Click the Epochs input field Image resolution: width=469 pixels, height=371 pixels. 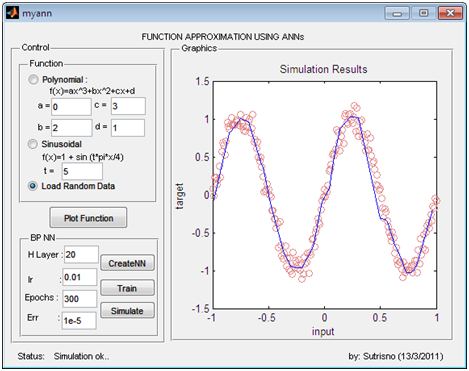(x=80, y=299)
